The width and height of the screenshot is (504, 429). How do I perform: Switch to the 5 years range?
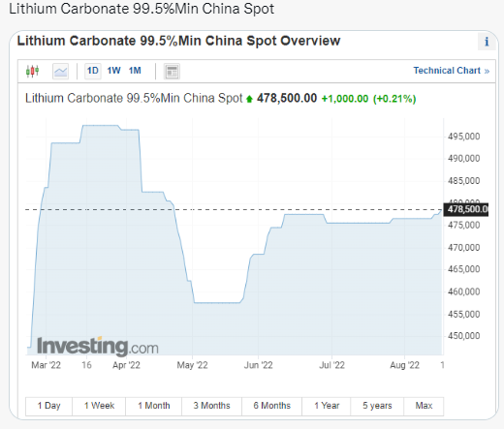[377, 406]
